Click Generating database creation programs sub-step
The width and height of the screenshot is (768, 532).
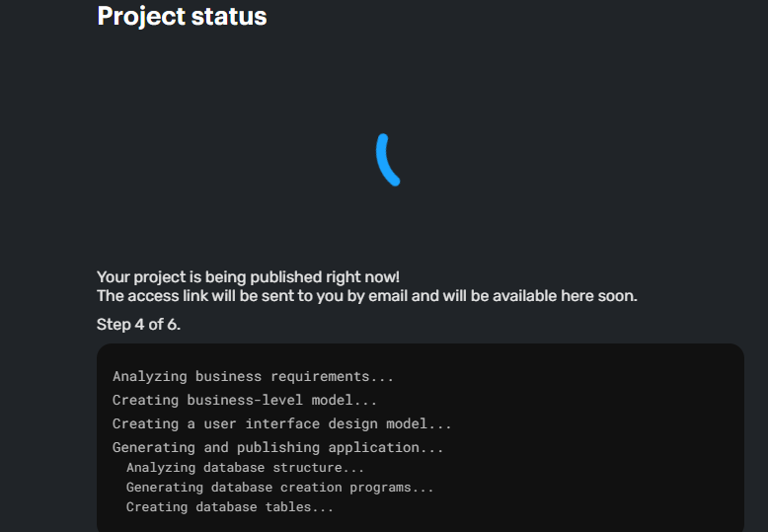279,488
